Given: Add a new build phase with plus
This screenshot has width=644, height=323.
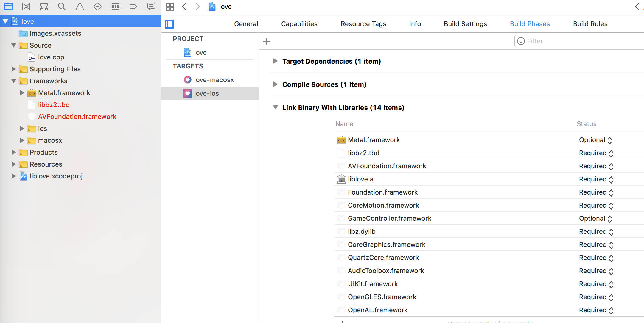Looking at the screenshot, I should (267, 41).
